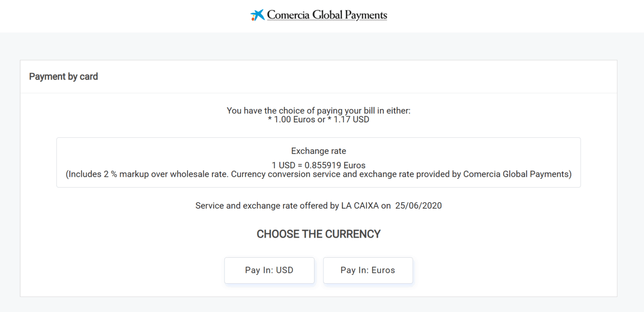Click the date 25/06/2020

coord(419,206)
